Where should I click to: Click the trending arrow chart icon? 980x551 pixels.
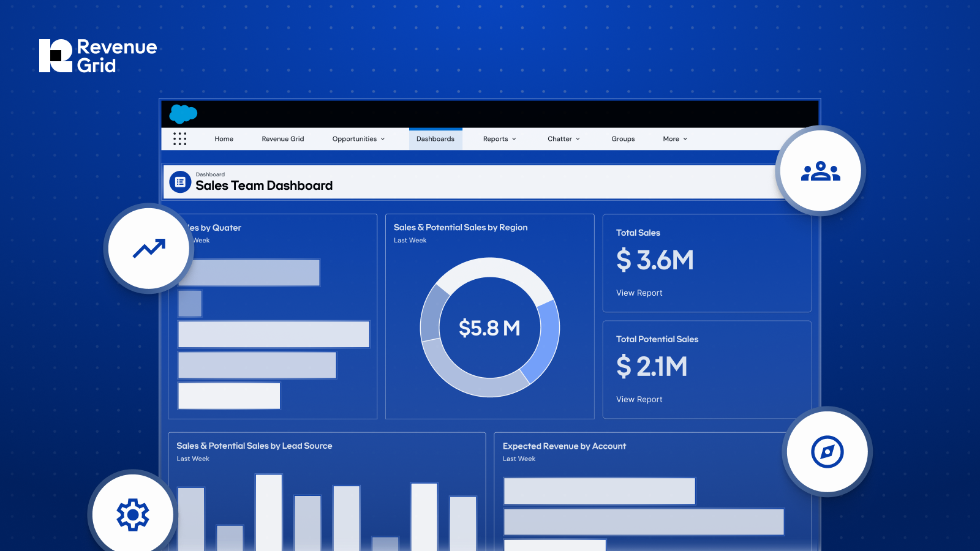point(149,249)
